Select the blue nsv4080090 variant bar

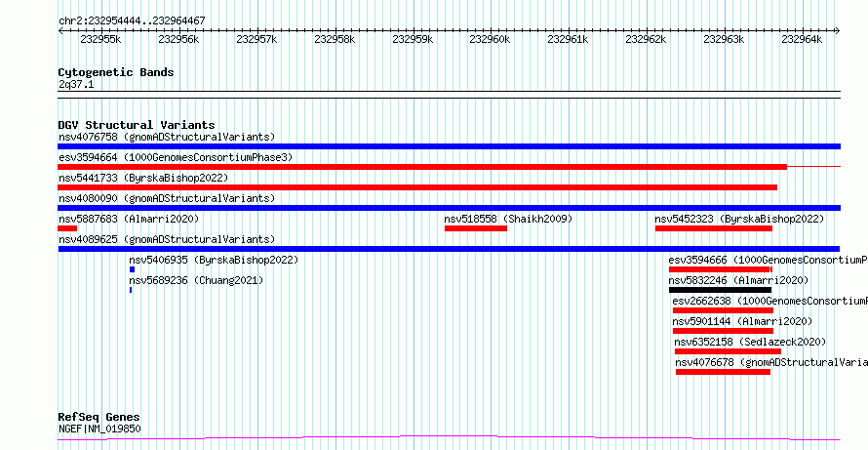(x=449, y=208)
